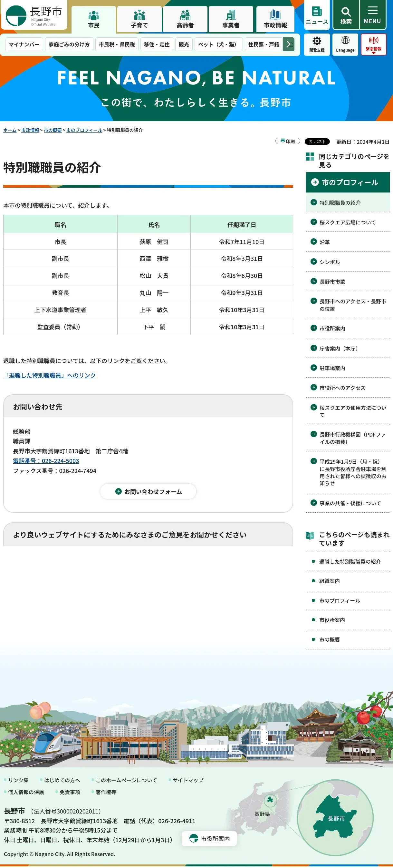This screenshot has width=393, height=868.
Task: Open sidebar item 長野市行政機構図 PDF
Action: tap(348, 438)
